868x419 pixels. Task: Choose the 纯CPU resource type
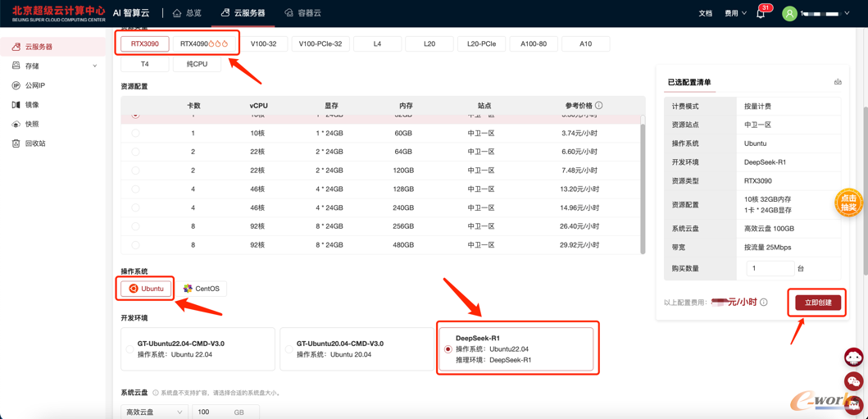click(197, 64)
